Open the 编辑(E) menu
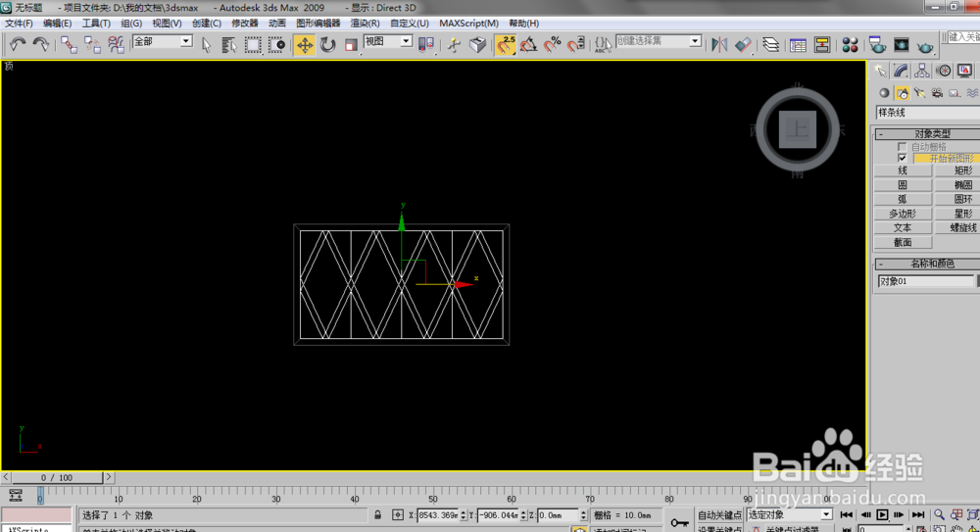 point(58,24)
